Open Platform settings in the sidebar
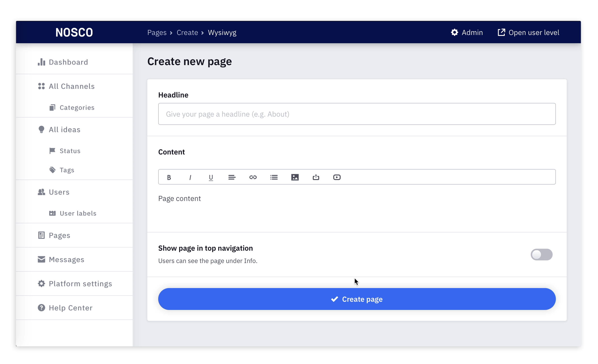This screenshot has height=364, width=598. point(80,283)
